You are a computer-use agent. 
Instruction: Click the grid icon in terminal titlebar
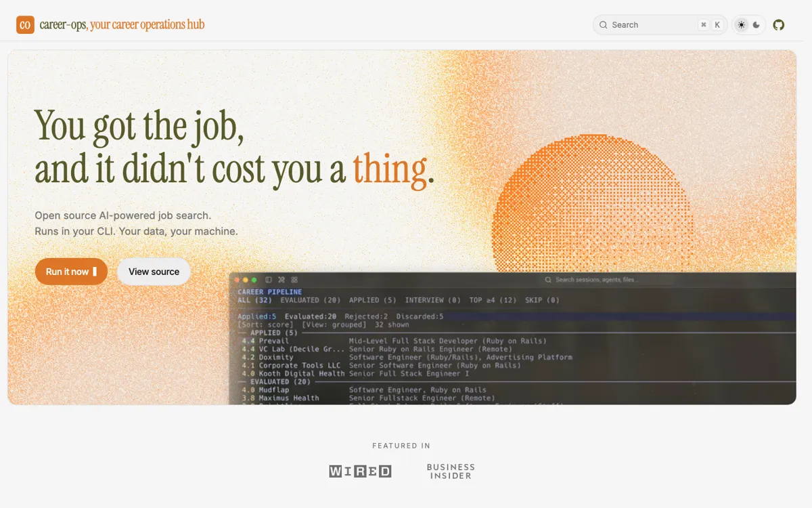294,280
